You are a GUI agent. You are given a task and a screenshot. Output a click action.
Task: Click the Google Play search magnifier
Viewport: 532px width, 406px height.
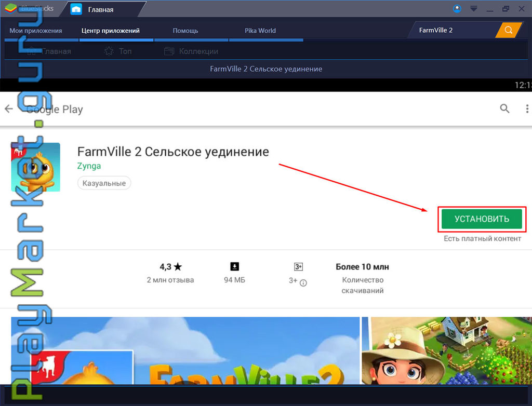[504, 109]
